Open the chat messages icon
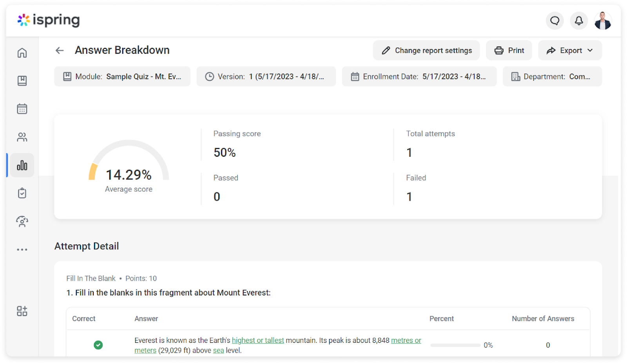627x364 pixels. click(555, 20)
